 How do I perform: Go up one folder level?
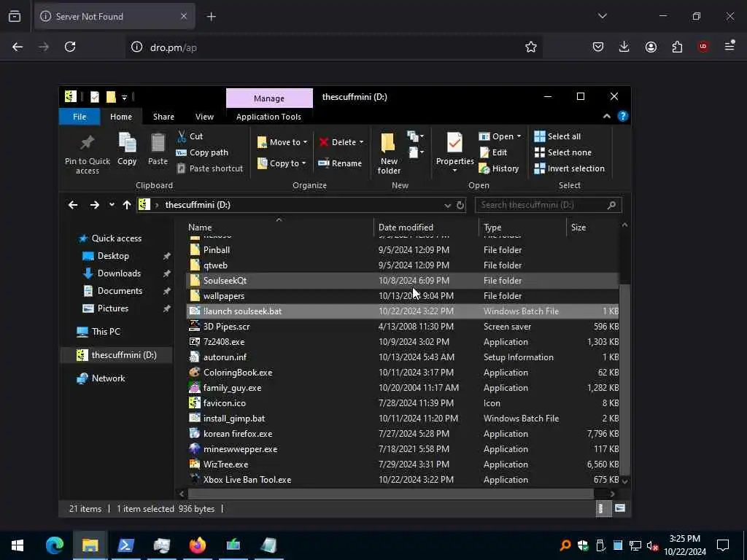tap(127, 205)
